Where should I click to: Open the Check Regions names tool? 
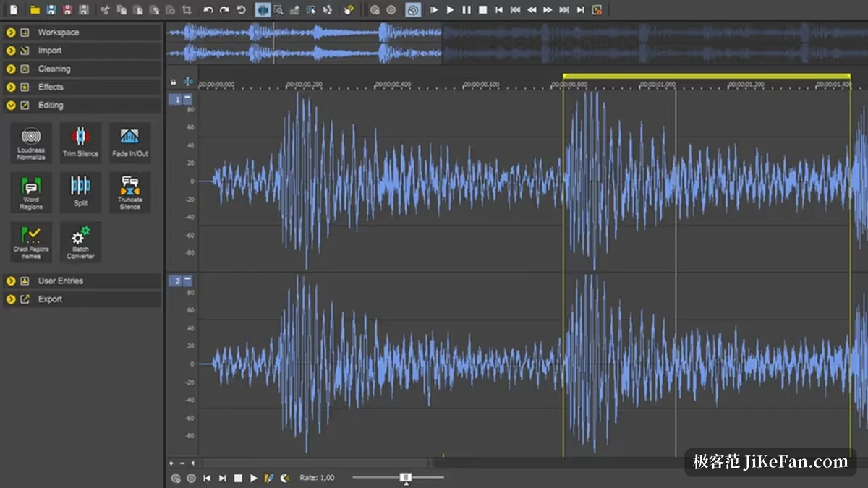pyautogui.click(x=31, y=241)
